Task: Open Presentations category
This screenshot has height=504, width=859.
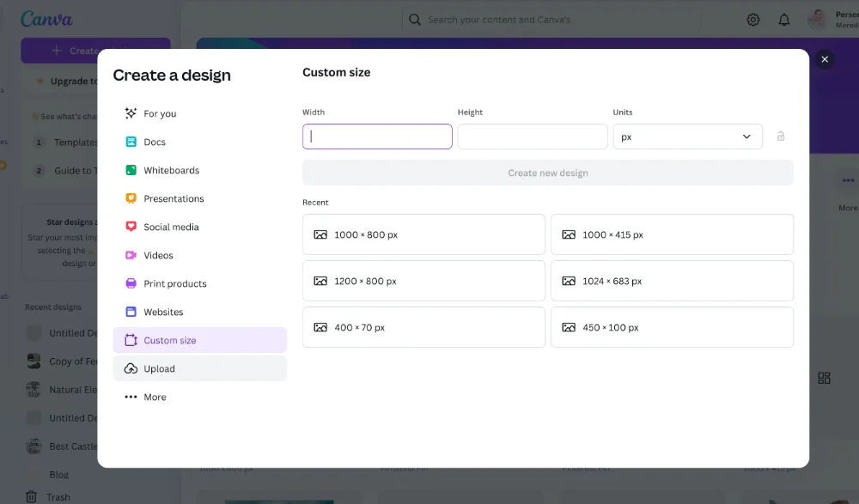Action: [199, 198]
